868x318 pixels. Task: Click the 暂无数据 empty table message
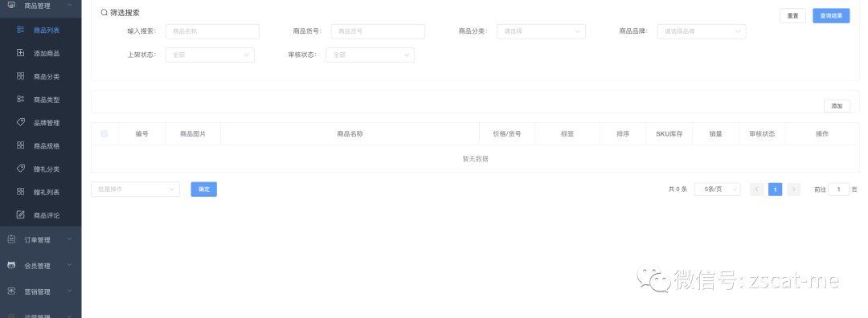pyautogui.click(x=476, y=159)
